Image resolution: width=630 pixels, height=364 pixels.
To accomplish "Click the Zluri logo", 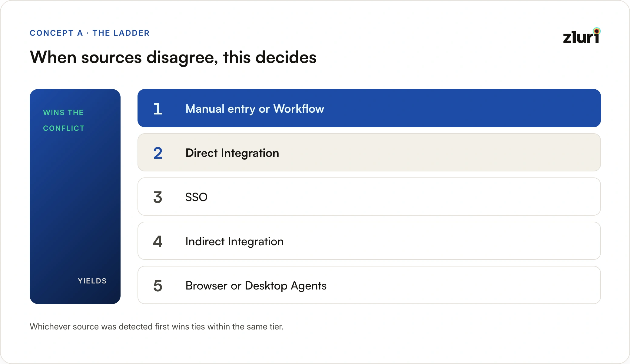I will pyautogui.click(x=582, y=36).
